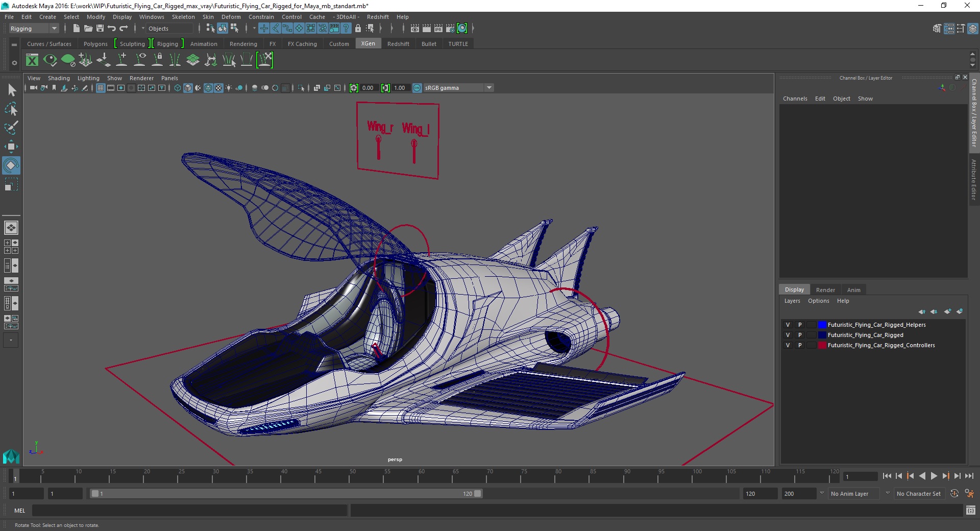980x531 pixels.
Task: Toggle playback P for Futuristic_Flying_Car_Rigged layer
Action: pos(800,335)
